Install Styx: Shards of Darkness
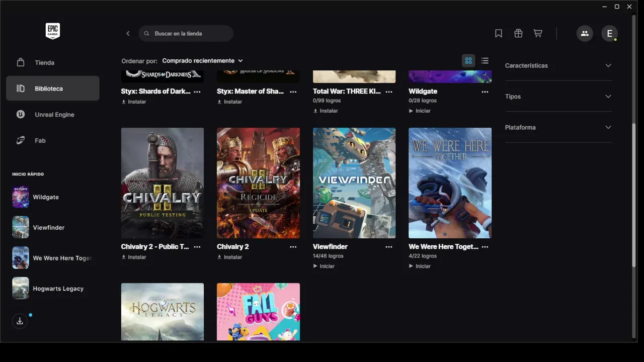 coord(134,102)
